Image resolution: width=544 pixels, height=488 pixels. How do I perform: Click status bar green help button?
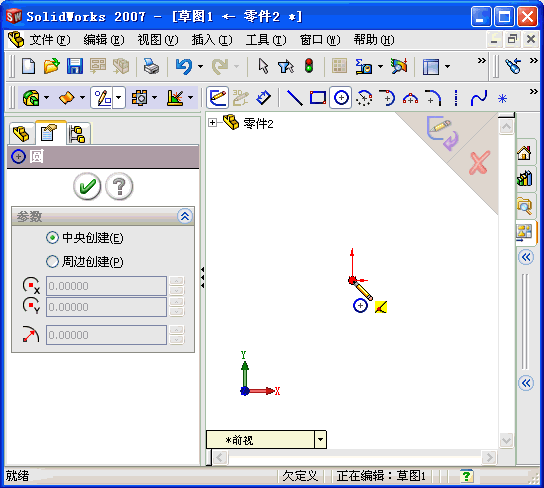click(x=466, y=476)
